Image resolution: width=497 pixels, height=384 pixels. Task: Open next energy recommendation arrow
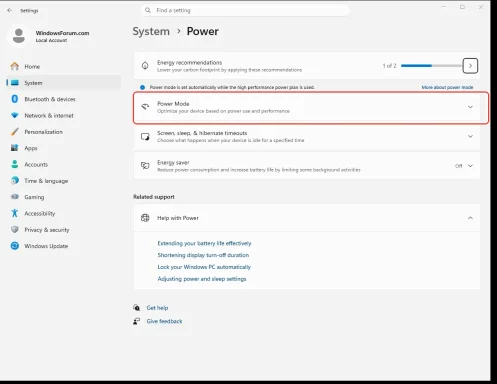point(470,66)
